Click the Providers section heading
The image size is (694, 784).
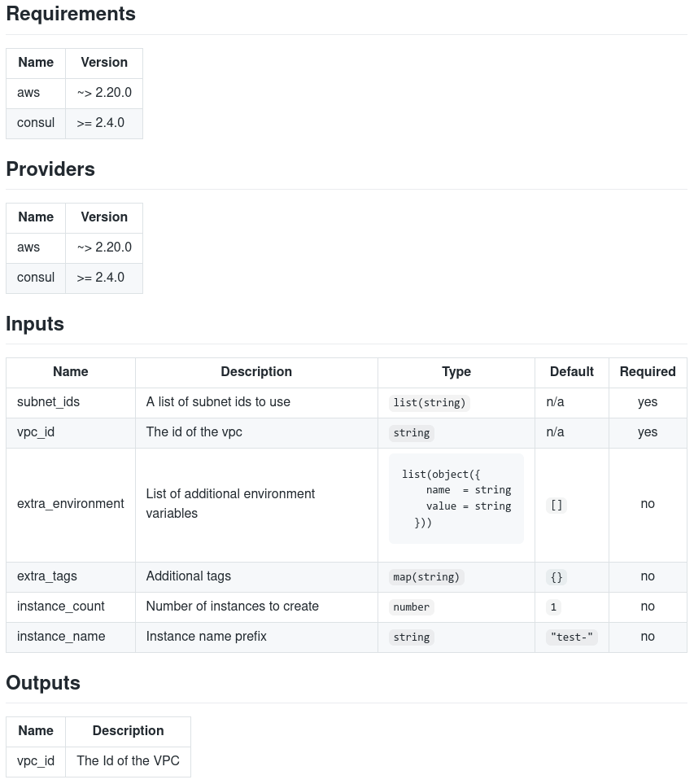tap(50, 169)
